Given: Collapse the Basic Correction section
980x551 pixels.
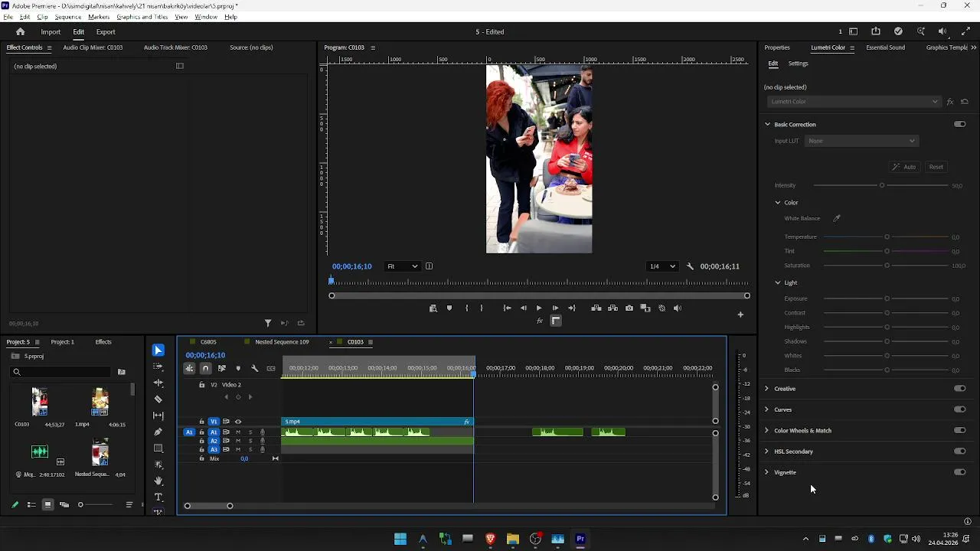Looking at the screenshot, I should tap(767, 124).
